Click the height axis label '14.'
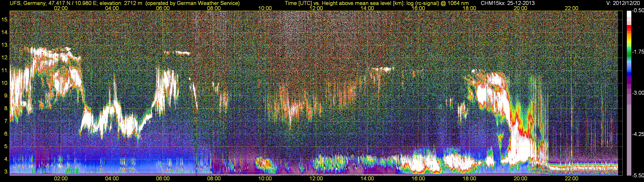Screen dimensions: 644x182 (x=5, y=32)
